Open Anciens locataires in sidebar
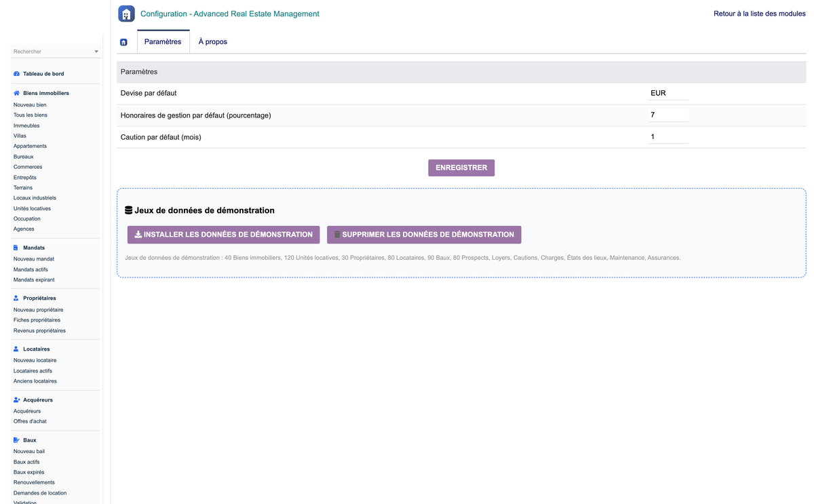The image size is (814, 504). coord(35,381)
